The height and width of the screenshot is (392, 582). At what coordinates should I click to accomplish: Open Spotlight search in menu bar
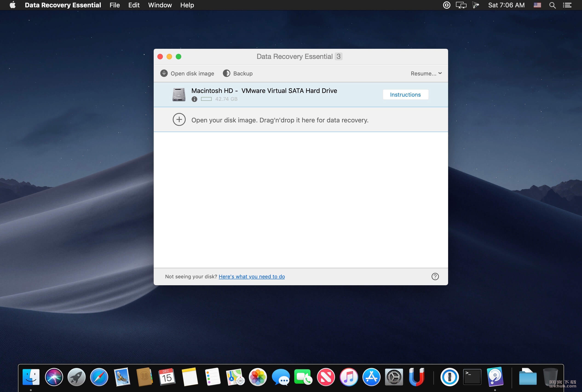553,5
